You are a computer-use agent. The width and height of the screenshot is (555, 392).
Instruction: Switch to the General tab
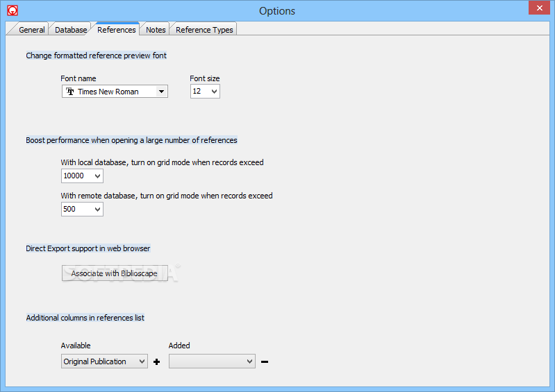click(x=31, y=30)
